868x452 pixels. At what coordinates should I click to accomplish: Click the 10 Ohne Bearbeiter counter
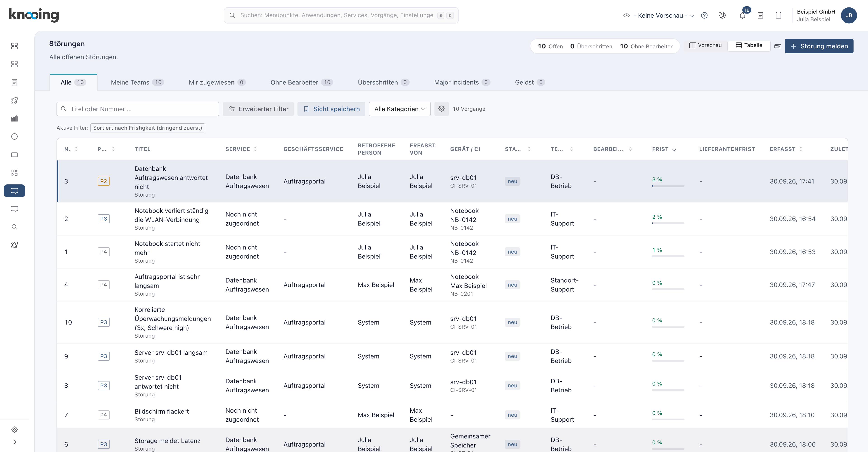(646, 46)
